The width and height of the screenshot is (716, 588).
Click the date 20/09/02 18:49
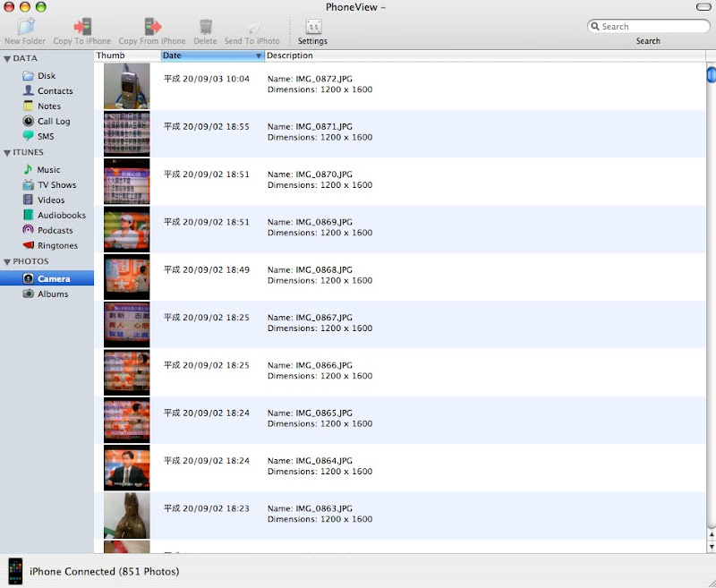pyautogui.click(x=207, y=269)
